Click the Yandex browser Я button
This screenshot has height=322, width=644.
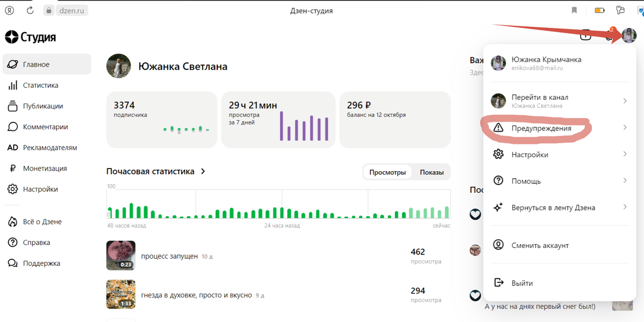(x=9, y=10)
